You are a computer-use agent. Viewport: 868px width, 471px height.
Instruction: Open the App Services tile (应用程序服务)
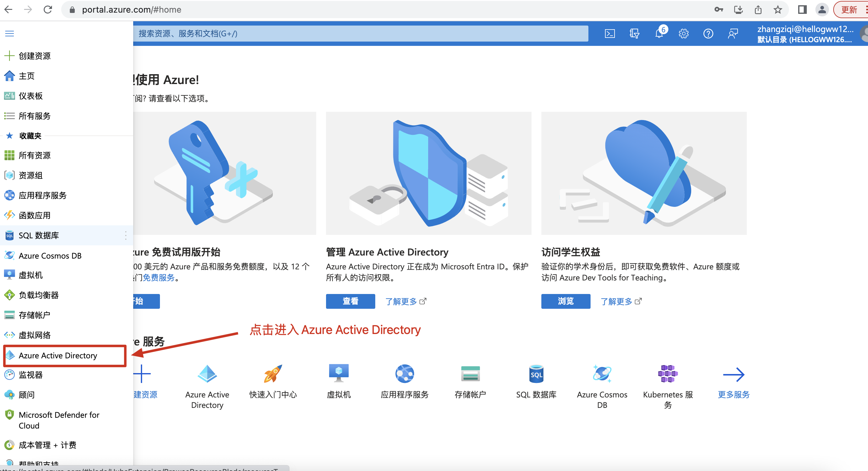pyautogui.click(x=404, y=382)
